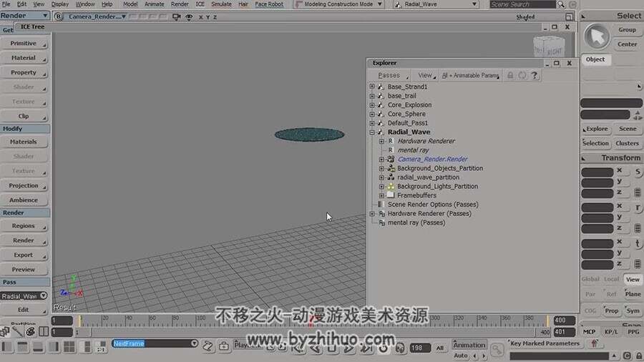Open the Animate menu

[154, 4]
